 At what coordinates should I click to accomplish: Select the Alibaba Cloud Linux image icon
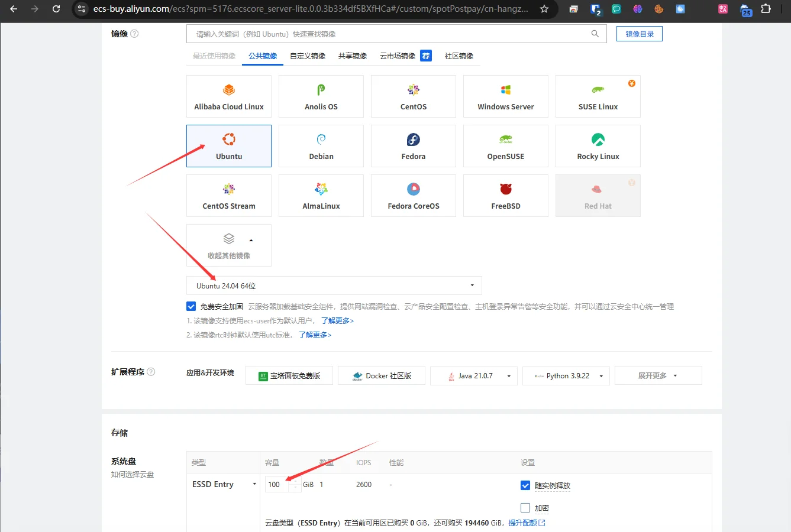(x=229, y=90)
